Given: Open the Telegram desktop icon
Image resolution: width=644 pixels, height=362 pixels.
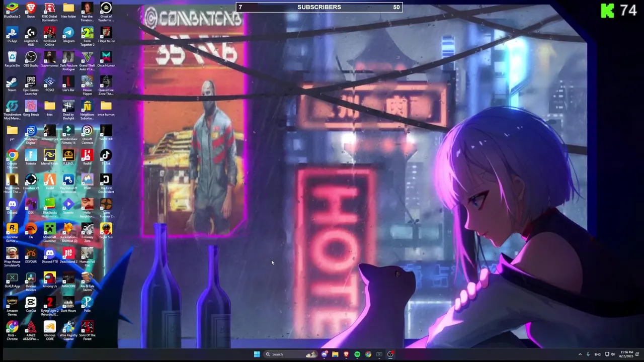Looking at the screenshot, I should coord(68,35).
